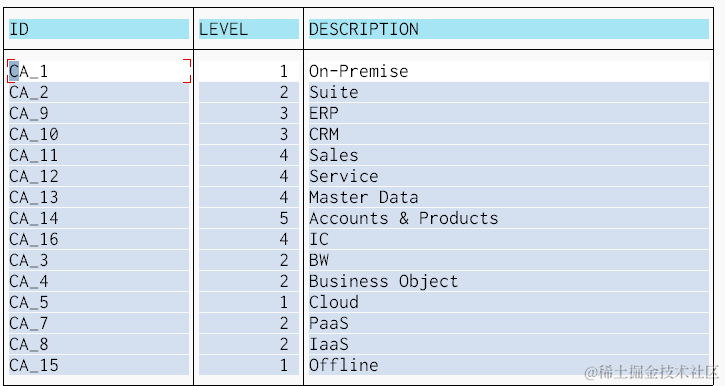Select the IaaS description cell
Image resolution: width=725 pixels, height=386 pixels.
pos(509,344)
